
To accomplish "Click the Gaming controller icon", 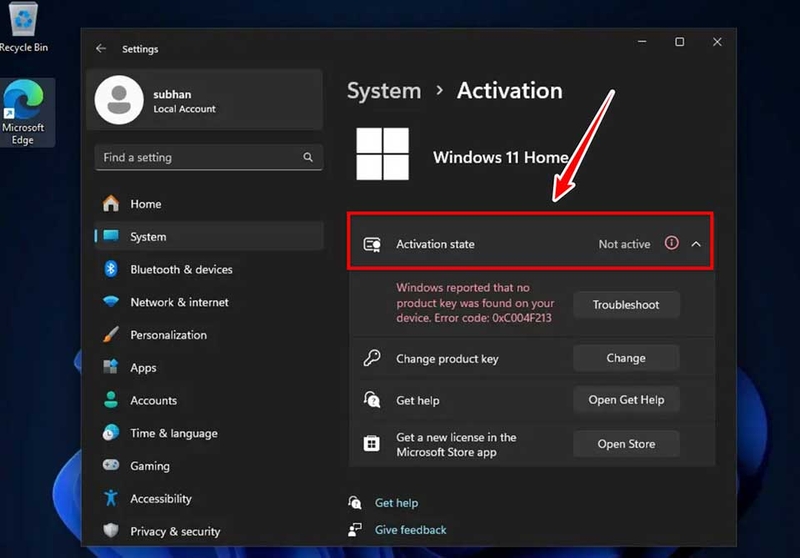I will point(111,465).
